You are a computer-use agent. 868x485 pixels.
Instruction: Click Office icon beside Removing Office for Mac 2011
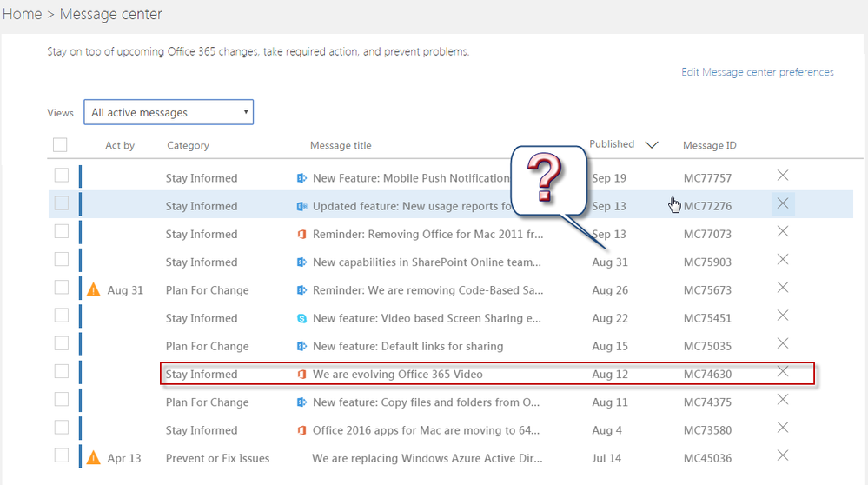click(x=301, y=234)
